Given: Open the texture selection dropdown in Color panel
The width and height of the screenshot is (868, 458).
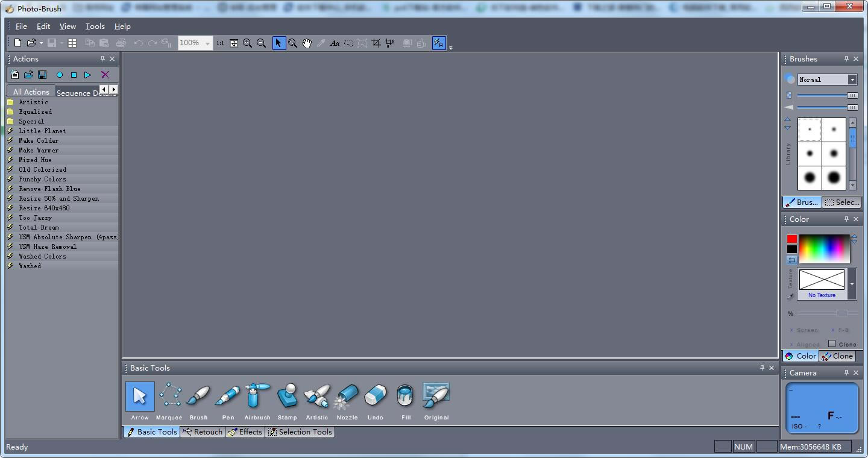Looking at the screenshot, I should click(852, 283).
